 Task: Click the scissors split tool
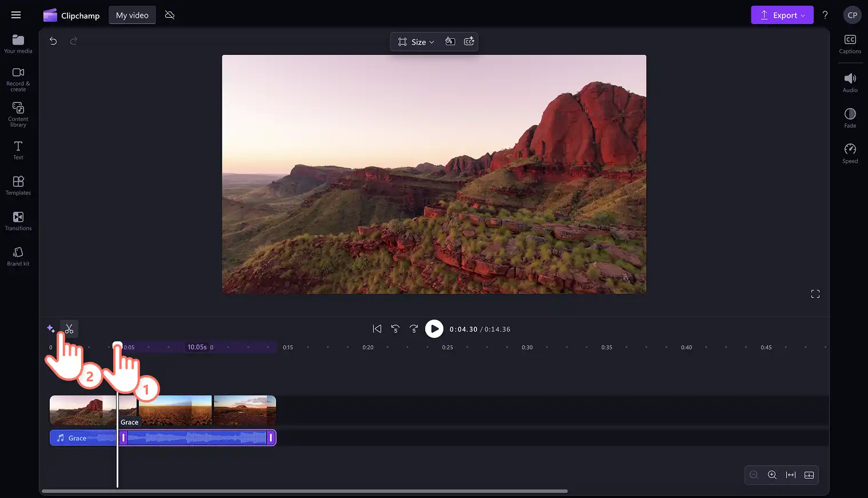(69, 329)
